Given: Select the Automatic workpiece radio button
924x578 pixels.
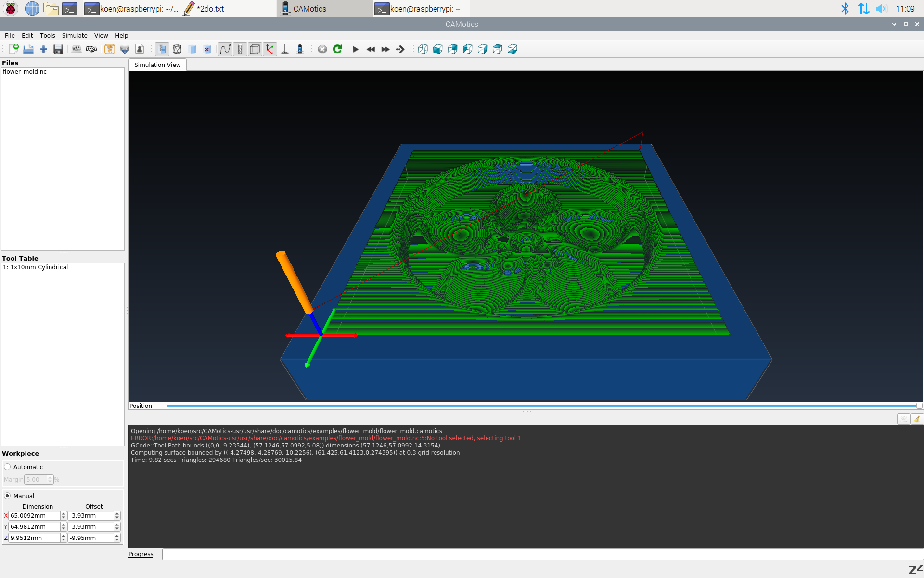Looking at the screenshot, I should tap(8, 467).
